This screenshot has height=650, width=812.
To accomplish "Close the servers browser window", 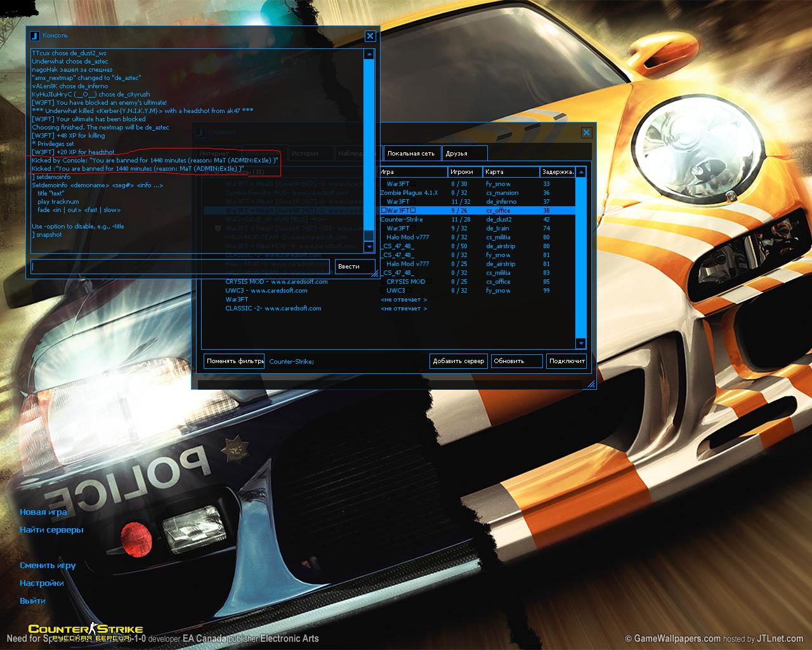I will 586,133.
